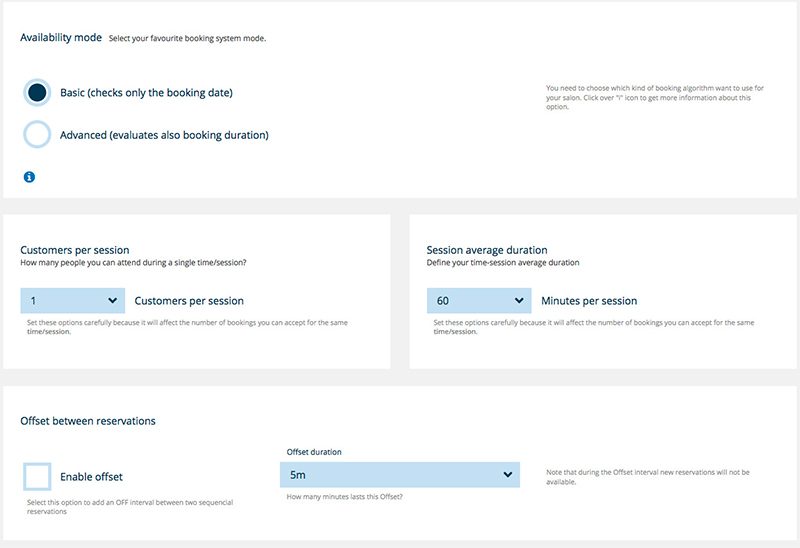Click the 'Basic (checks only the booking date)' label
The height and width of the screenshot is (548, 800).
pos(146,93)
